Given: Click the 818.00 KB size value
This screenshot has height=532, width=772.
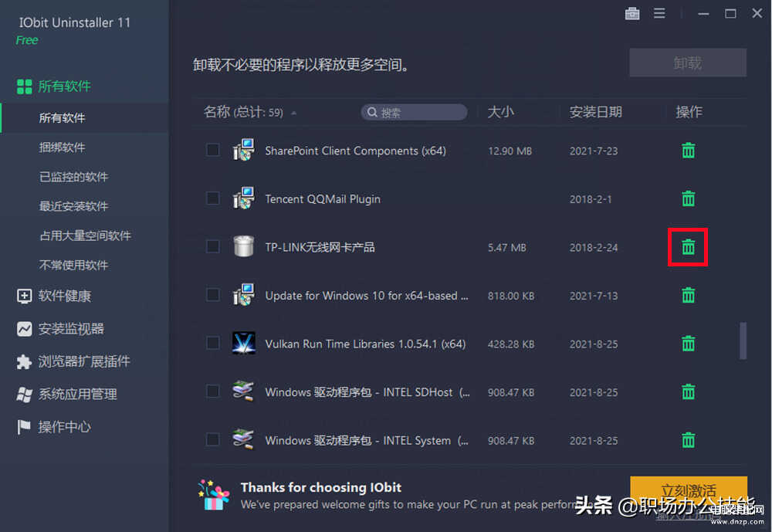Looking at the screenshot, I should [511, 296].
